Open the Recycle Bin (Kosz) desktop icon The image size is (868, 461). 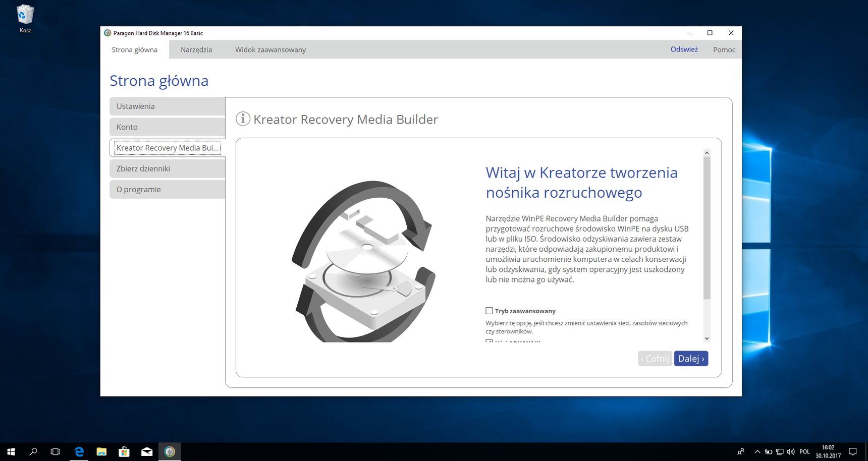click(25, 19)
